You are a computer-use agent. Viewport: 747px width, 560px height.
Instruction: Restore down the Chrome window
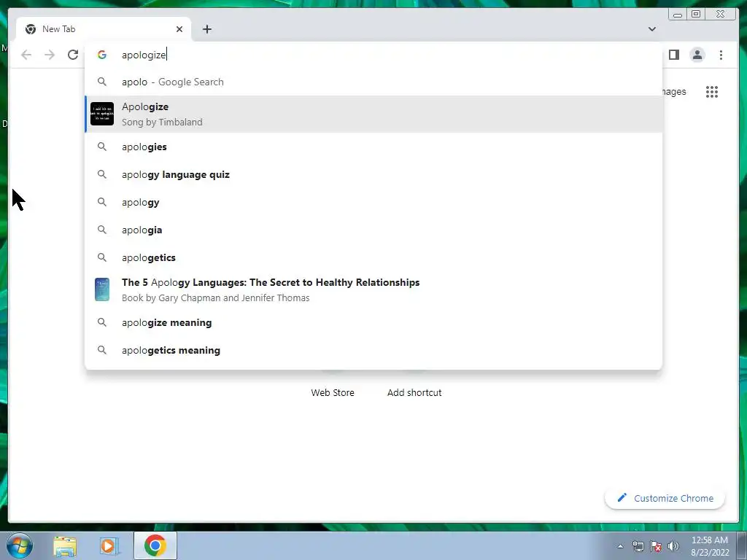tap(696, 15)
